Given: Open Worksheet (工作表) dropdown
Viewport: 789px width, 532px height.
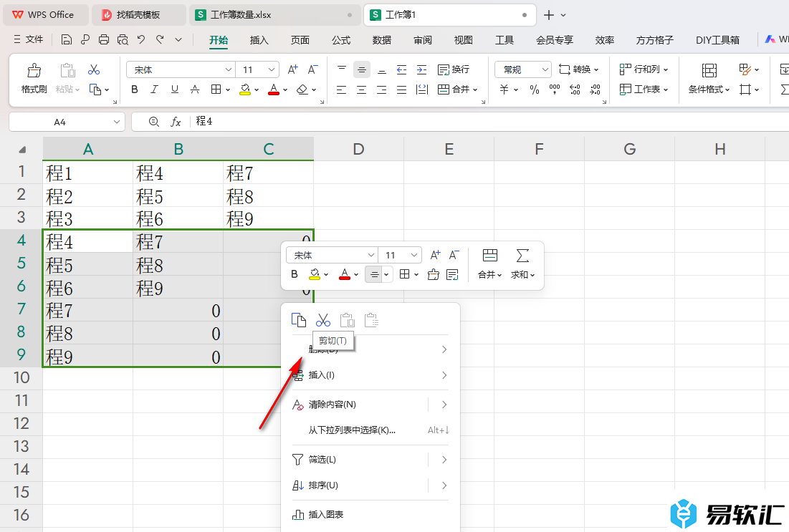Looking at the screenshot, I should click(644, 90).
